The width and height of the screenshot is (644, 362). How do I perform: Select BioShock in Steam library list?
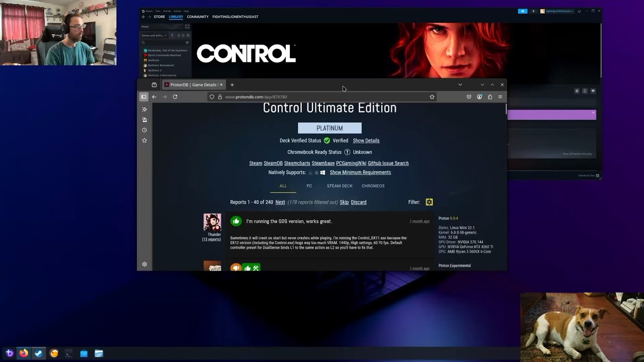tap(153, 60)
